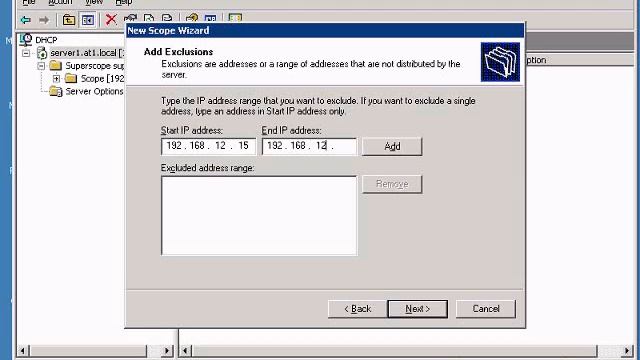
Task: Open the Help menu
Action: click(124, 2)
